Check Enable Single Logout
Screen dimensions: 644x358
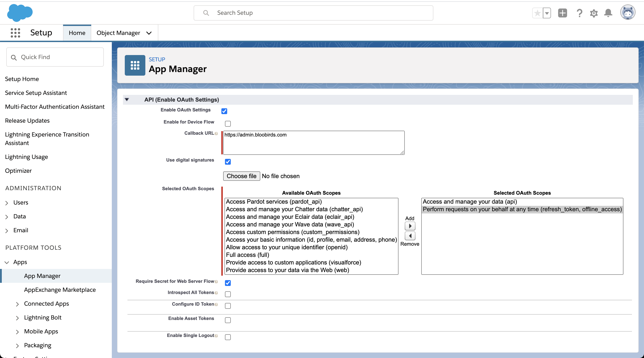(x=228, y=337)
